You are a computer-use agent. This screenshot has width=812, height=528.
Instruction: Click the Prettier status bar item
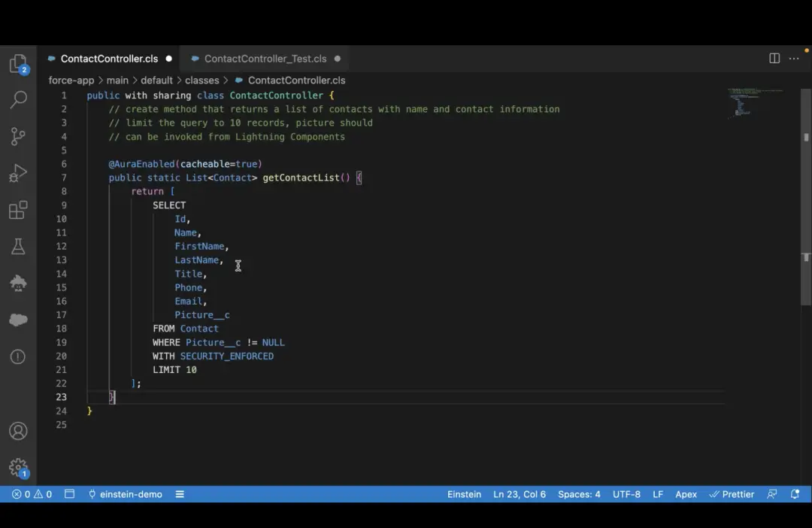point(732,494)
